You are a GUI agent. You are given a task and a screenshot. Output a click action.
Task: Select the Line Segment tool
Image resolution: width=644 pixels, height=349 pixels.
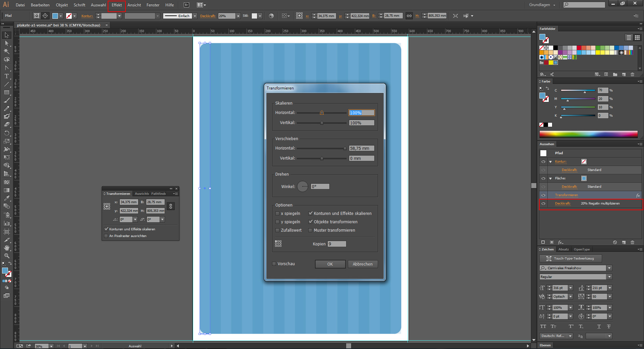point(6,84)
